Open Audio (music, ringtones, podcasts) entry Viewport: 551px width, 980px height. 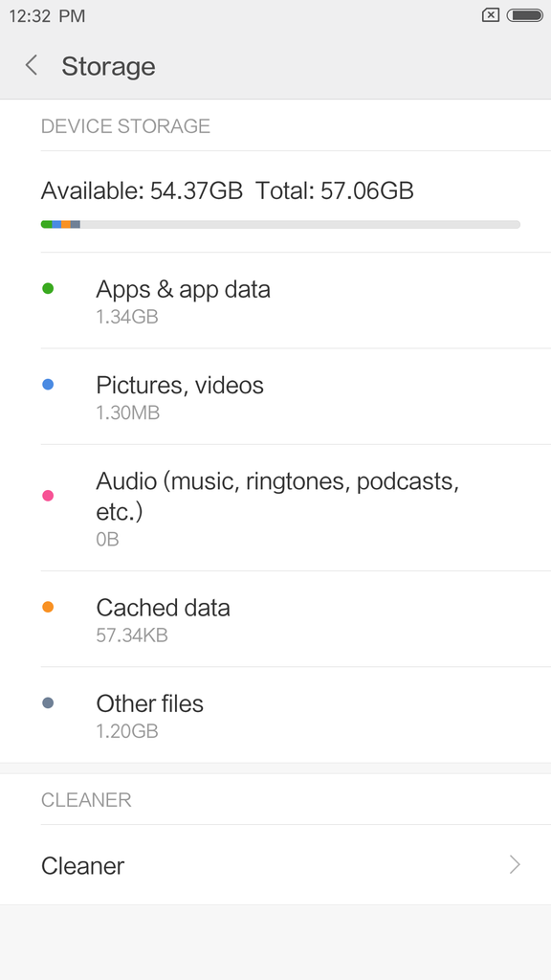click(x=275, y=508)
